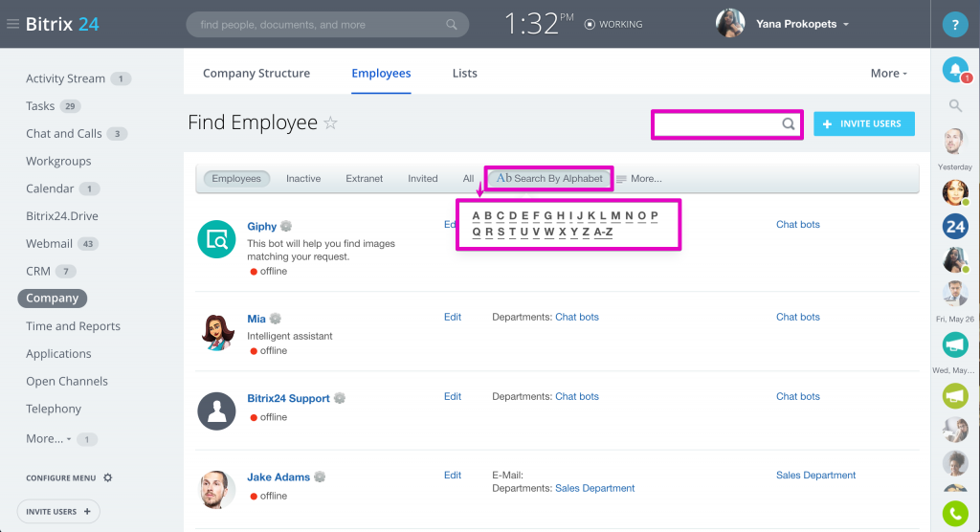Filter by letter M in alphabet list
Viewport: 980px width, 532px height.
coord(615,215)
